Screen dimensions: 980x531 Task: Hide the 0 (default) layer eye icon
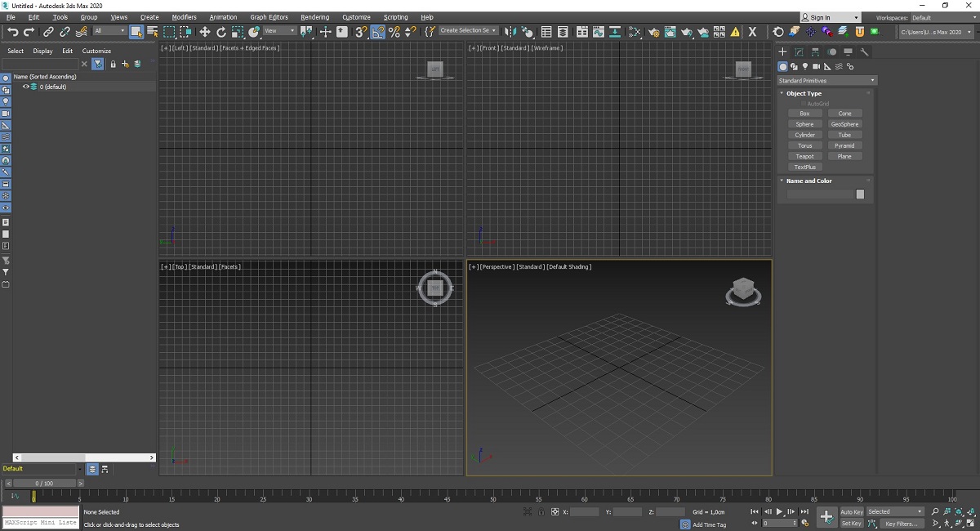coord(25,87)
